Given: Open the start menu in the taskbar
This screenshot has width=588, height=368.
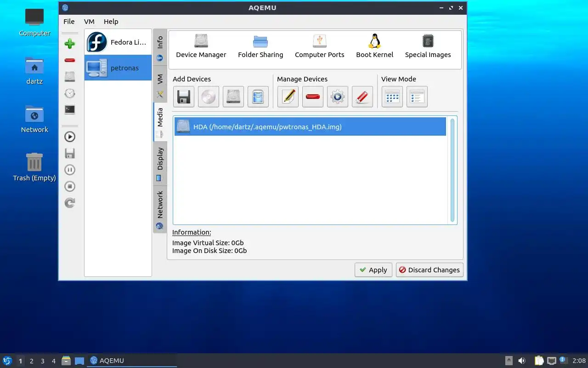Looking at the screenshot, I should (7, 361).
